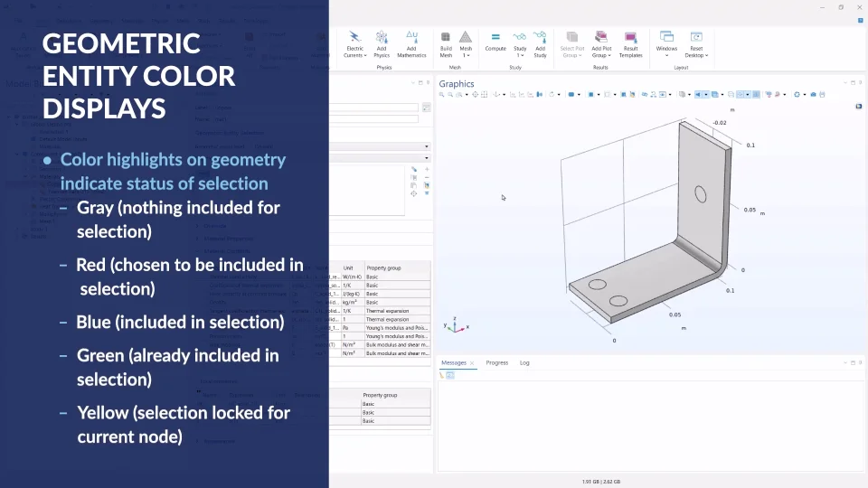The height and width of the screenshot is (488, 868).
Task: Close the Messages tab with its X
Action: click(x=472, y=363)
